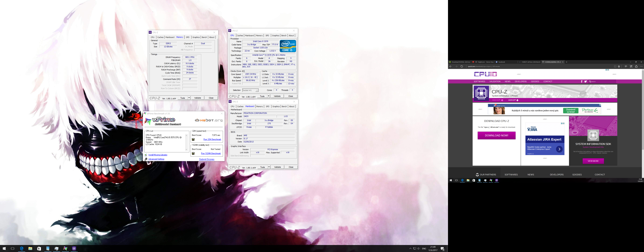Open the Socket #1 selection dropdown
This screenshot has width=644, height=252.
point(250,90)
